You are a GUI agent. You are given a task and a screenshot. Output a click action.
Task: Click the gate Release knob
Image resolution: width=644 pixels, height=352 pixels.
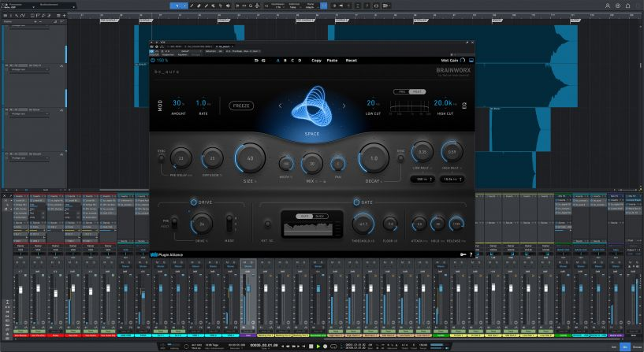(456, 224)
